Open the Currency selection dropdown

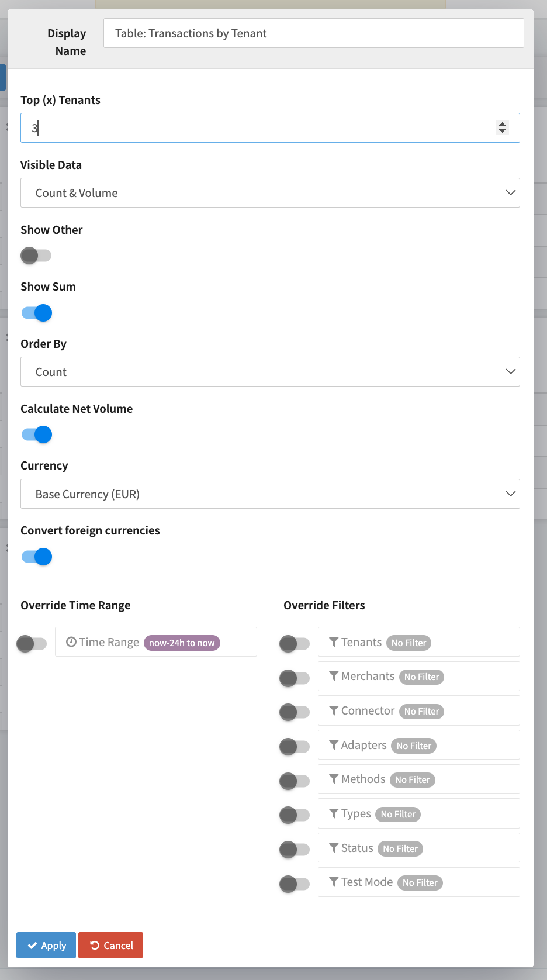click(x=270, y=494)
